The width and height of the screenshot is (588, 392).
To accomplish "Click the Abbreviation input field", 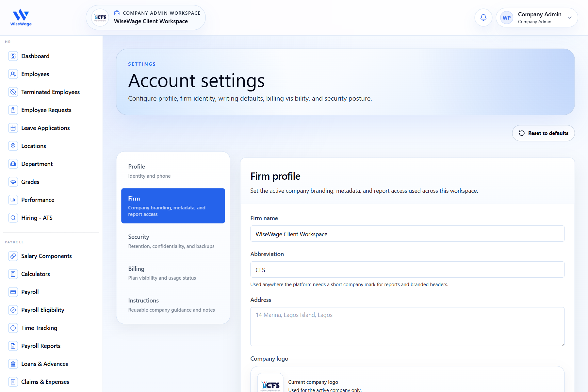I will [x=407, y=270].
